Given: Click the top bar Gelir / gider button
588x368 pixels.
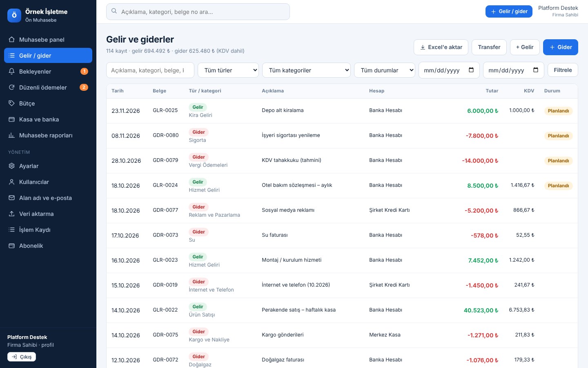Looking at the screenshot, I should point(509,11).
